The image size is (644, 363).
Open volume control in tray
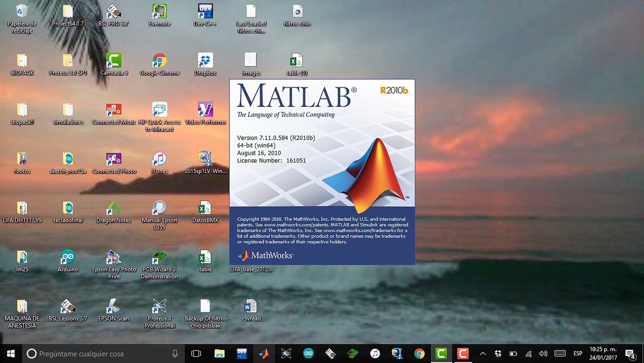(x=543, y=353)
